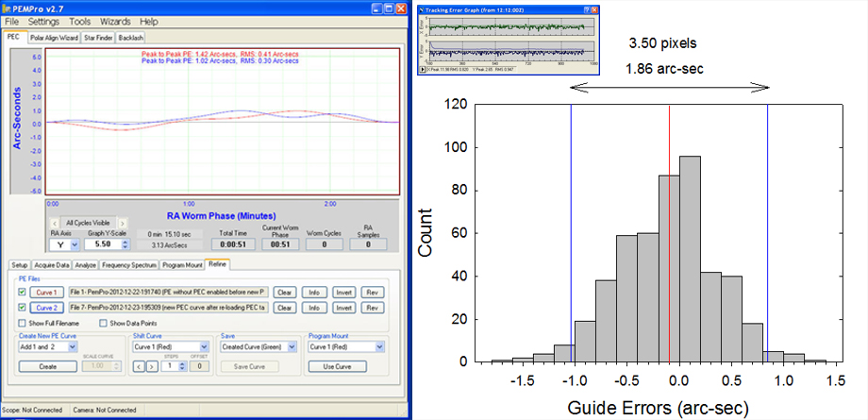Uncheck the Curve 2 visibility checkbox

click(x=22, y=308)
